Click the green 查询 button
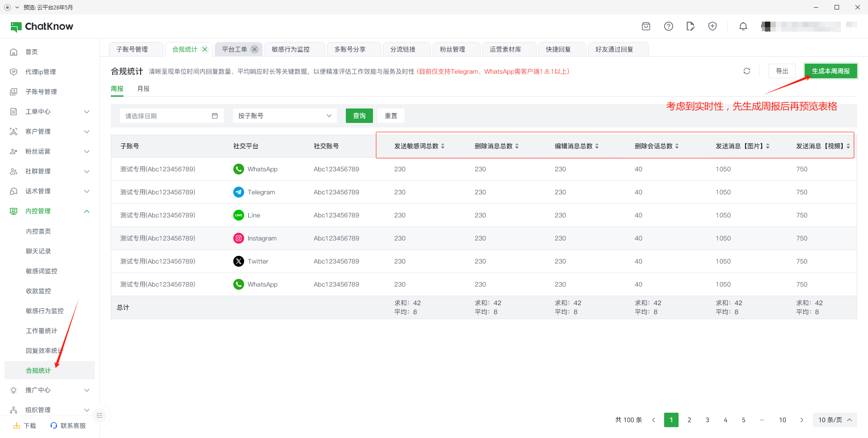This screenshot has height=438, width=868. coord(359,116)
